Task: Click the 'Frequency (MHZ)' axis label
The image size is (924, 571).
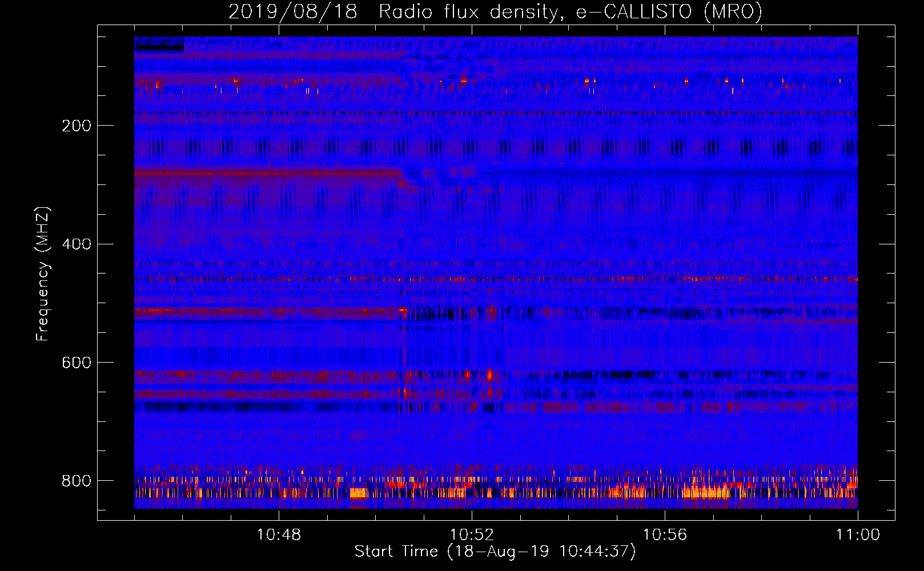Action: [43, 274]
